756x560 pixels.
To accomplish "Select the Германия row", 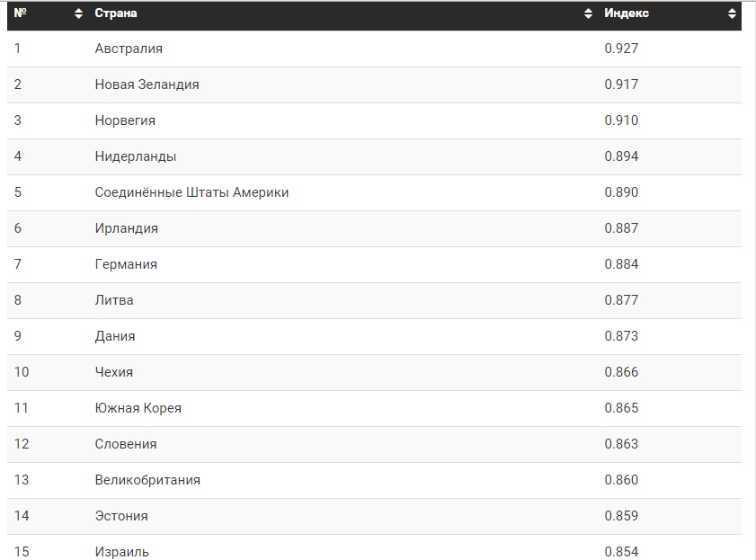I will pos(126,264).
